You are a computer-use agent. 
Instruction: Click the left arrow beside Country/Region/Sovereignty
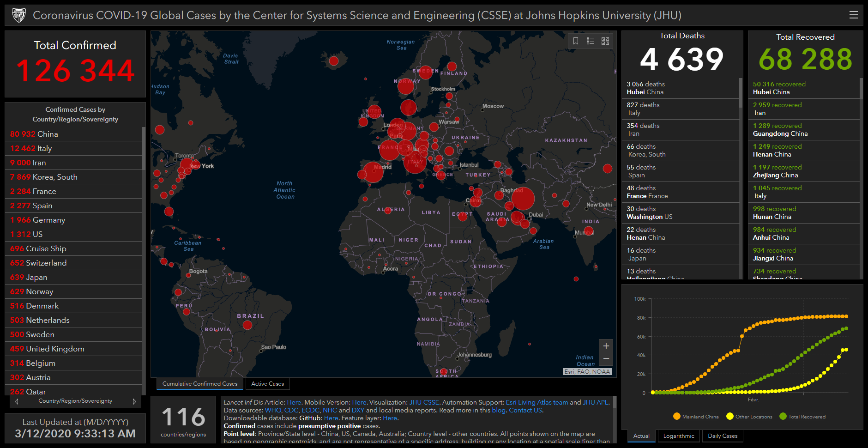tap(17, 401)
